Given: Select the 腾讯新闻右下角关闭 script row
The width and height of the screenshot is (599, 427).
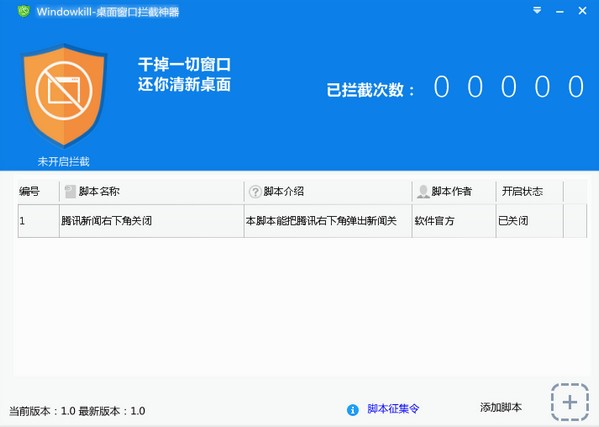Looking at the screenshot, I should (302, 221).
